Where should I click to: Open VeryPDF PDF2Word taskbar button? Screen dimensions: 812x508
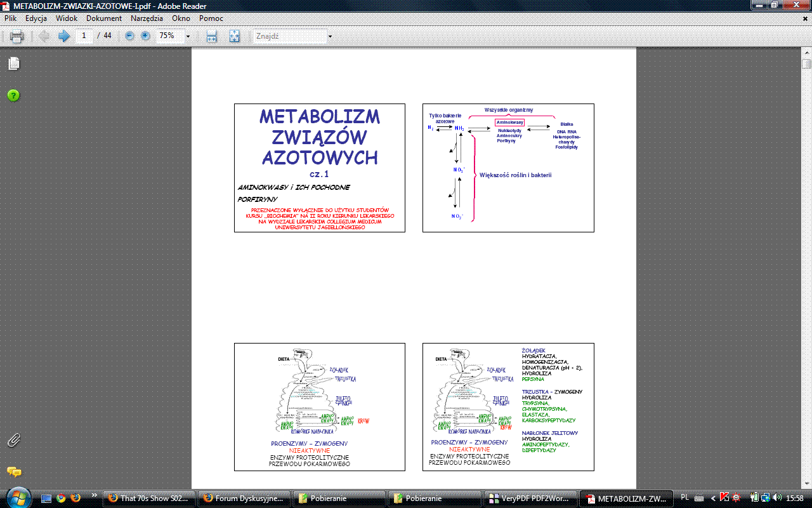tap(530, 498)
